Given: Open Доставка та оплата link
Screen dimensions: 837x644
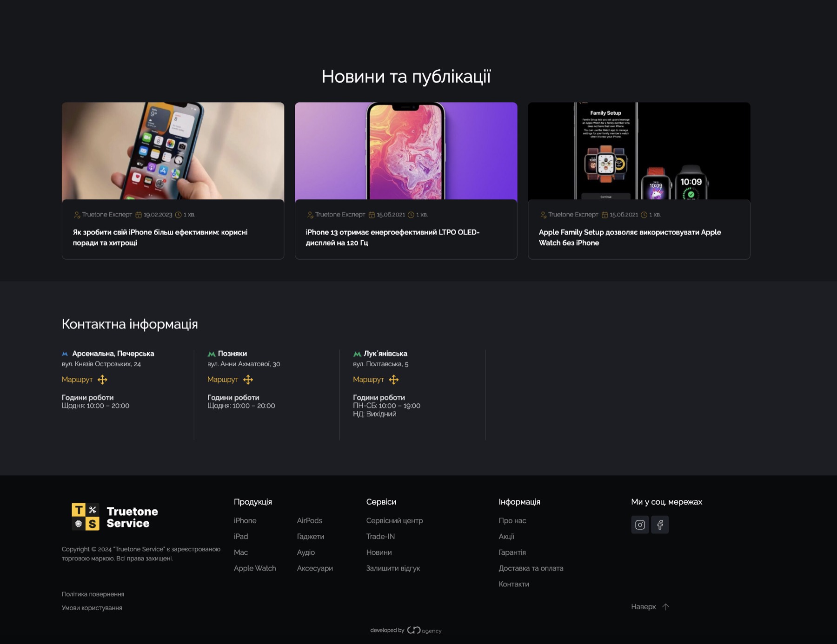Looking at the screenshot, I should click(531, 568).
